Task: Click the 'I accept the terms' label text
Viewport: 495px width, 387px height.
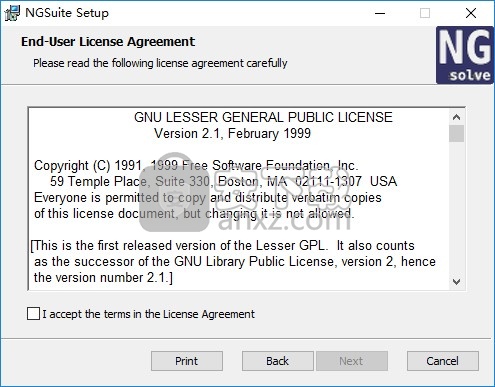Action: (x=148, y=314)
